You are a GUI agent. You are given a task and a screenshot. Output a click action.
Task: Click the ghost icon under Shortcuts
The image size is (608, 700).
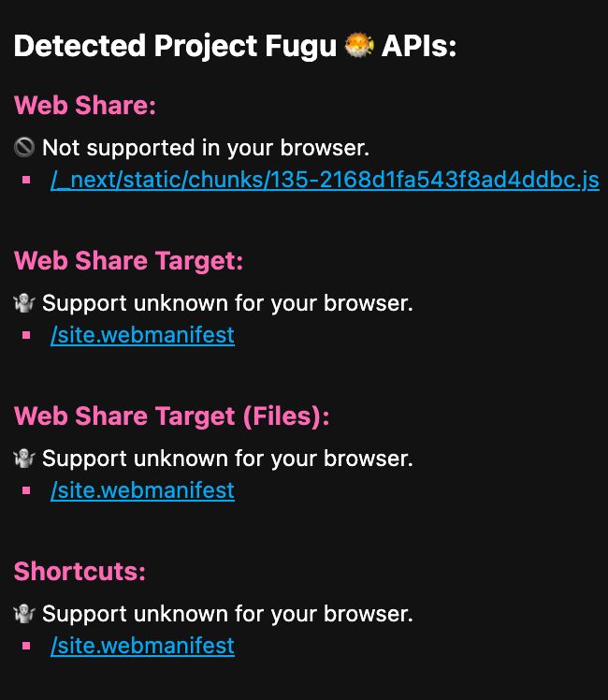[x=24, y=614]
